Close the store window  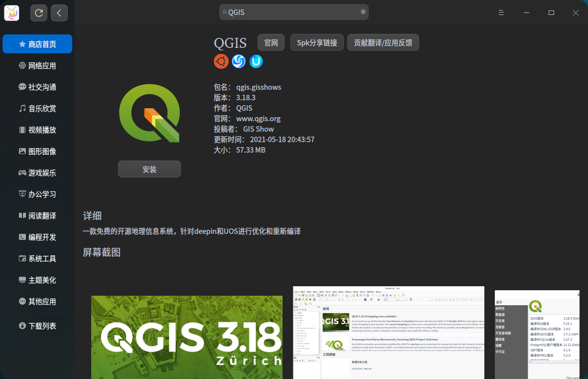576,13
